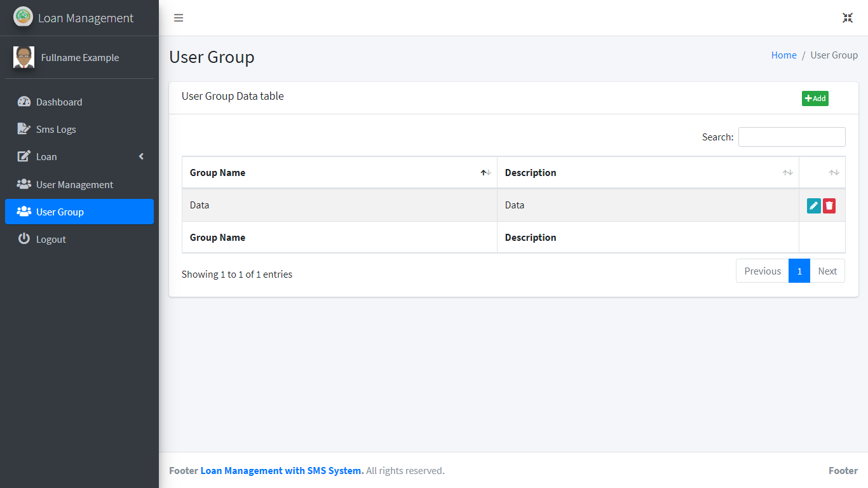The image size is (868, 488).
Task: Open the Loan menu item
Action: coord(79,156)
